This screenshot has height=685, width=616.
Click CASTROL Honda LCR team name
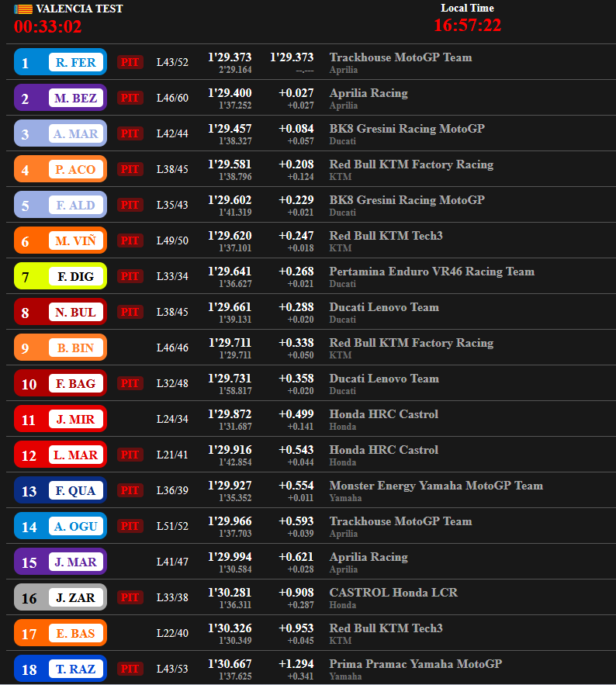(393, 593)
